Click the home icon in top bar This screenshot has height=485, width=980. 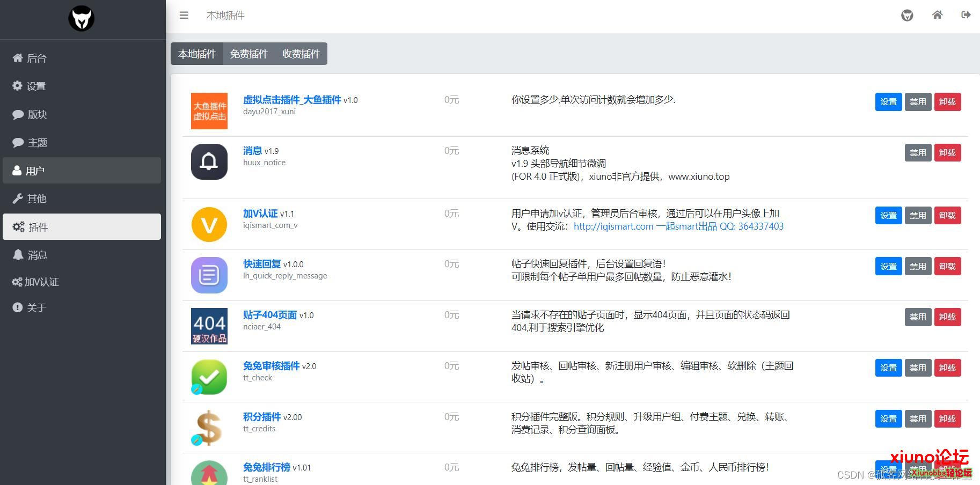[937, 15]
